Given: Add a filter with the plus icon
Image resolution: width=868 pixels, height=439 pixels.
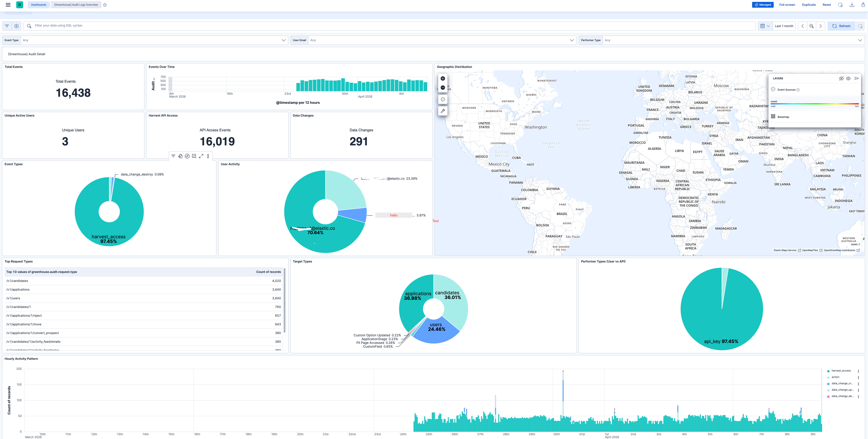Looking at the screenshot, I should coord(16,26).
